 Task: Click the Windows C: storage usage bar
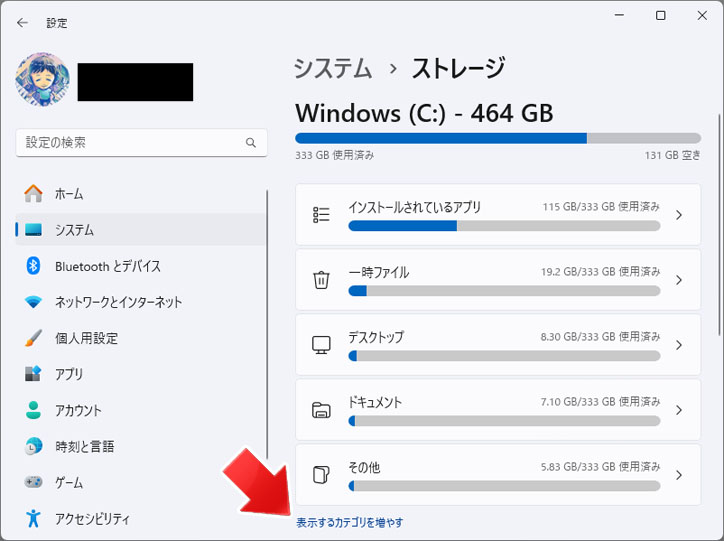(x=498, y=138)
